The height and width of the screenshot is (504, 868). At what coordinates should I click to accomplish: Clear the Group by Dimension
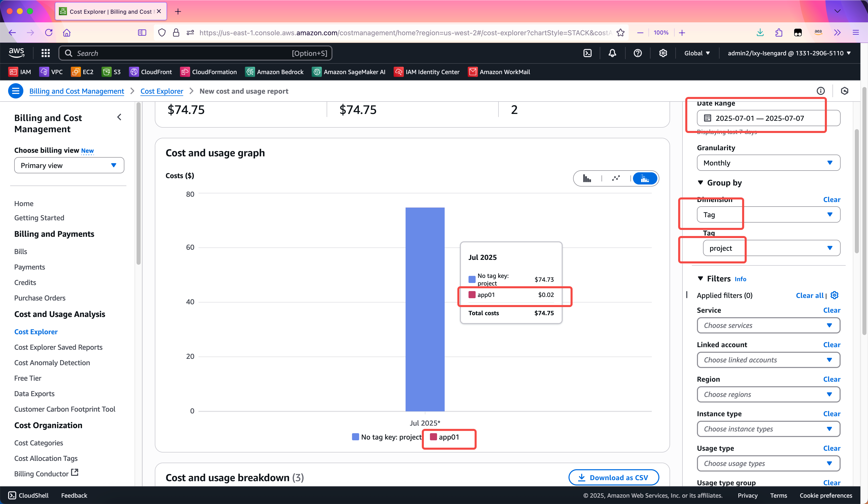pos(831,199)
